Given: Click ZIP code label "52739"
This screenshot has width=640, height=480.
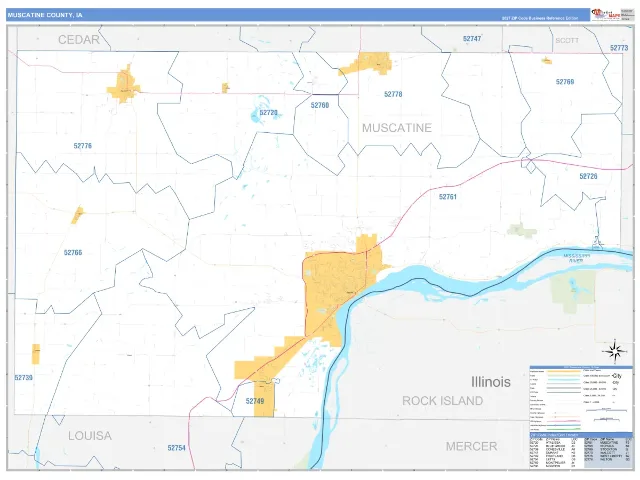Looking at the screenshot, I should pos(23,378).
